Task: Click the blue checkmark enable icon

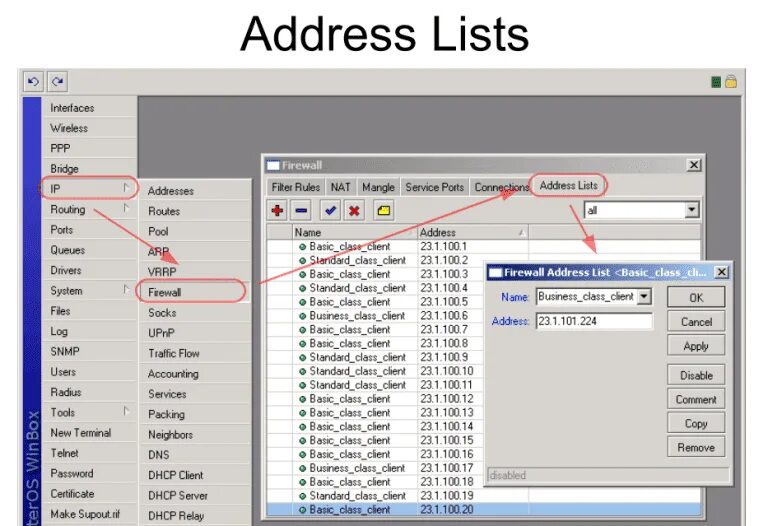Action: [x=330, y=211]
